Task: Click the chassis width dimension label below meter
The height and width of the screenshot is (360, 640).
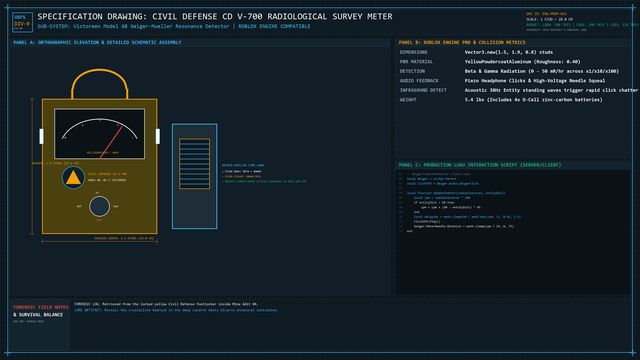Action: click(124, 238)
